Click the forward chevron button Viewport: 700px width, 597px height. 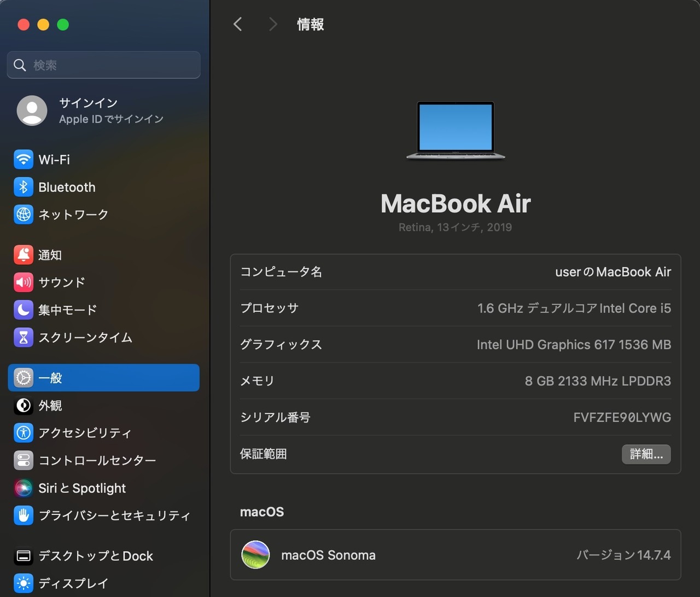point(273,24)
